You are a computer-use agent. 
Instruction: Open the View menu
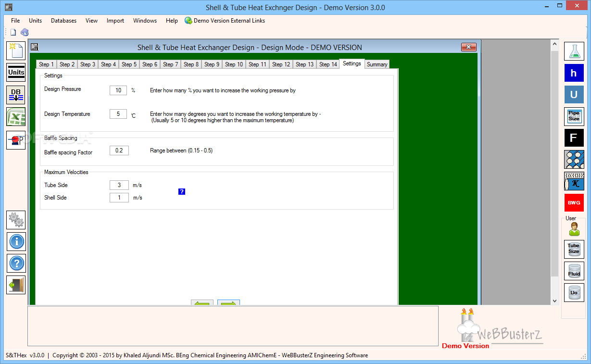click(91, 21)
